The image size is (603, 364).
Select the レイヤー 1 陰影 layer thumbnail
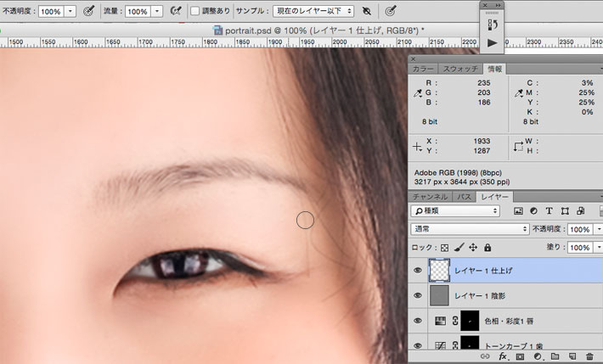tap(440, 295)
